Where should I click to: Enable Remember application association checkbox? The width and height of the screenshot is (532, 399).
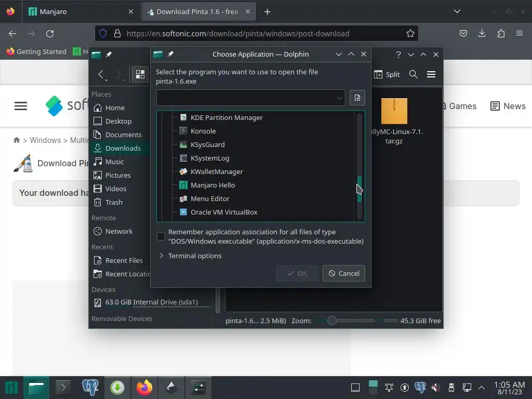pyautogui.click(x=161, y=236)
